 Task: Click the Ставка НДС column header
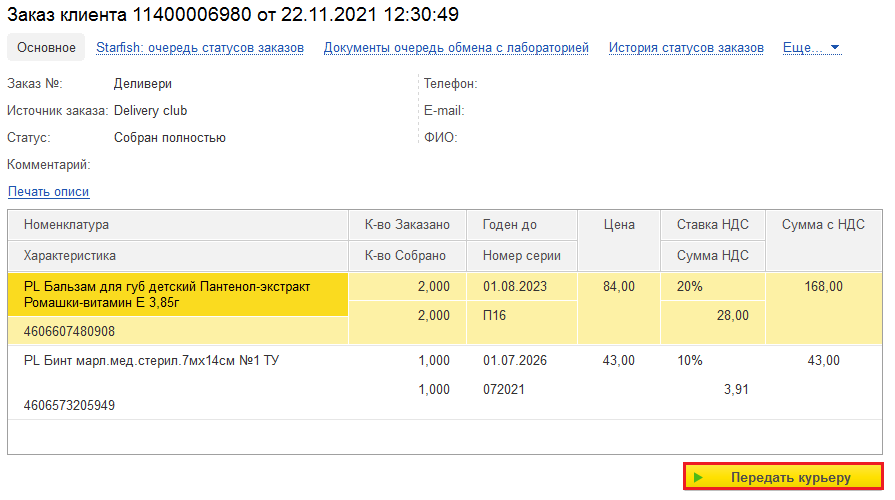pyautogui.click(x=712, y=225)
